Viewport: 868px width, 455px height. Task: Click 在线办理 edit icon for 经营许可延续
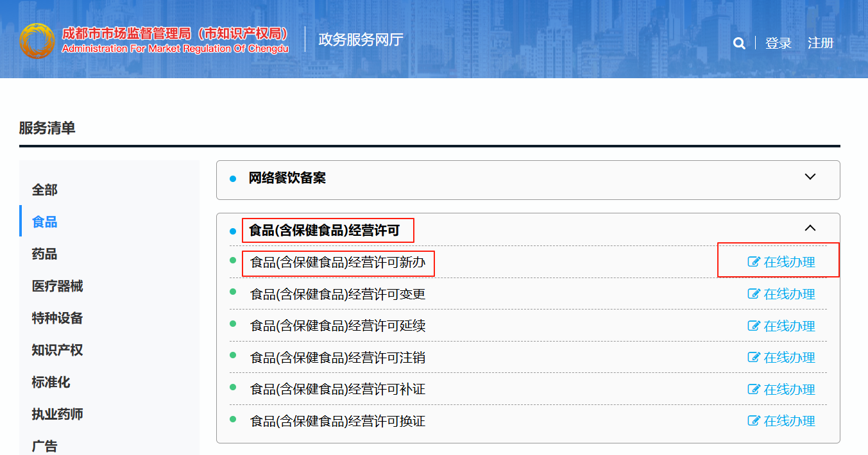[754, 326]
